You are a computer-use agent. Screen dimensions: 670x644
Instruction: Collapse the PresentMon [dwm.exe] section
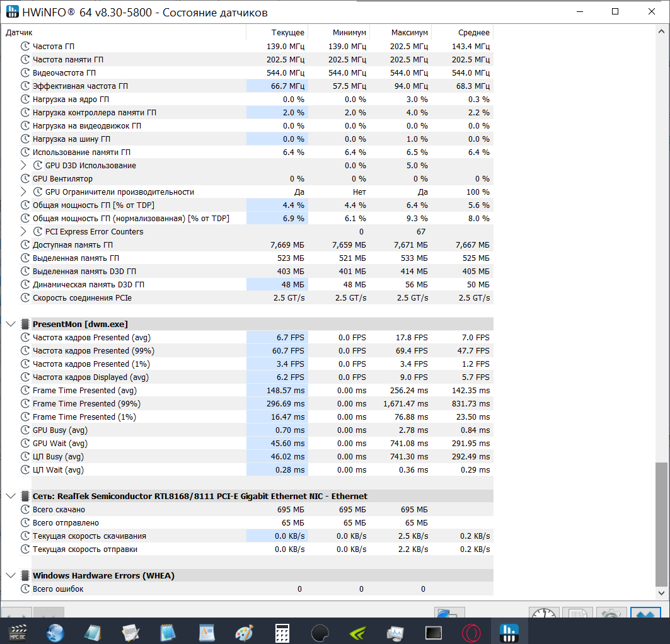pyautogui.click(x=11, y=324)
